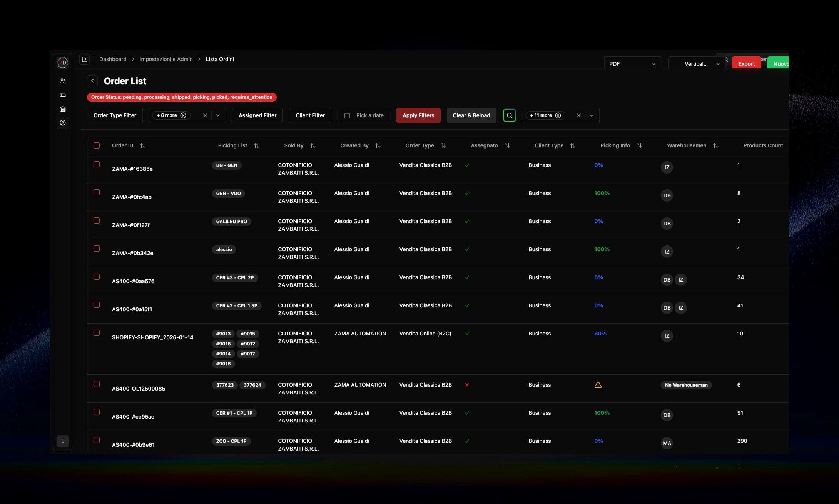Toggle the sidebar panel icon
Viewport: 839px width, 504px height.
point(85,59)
